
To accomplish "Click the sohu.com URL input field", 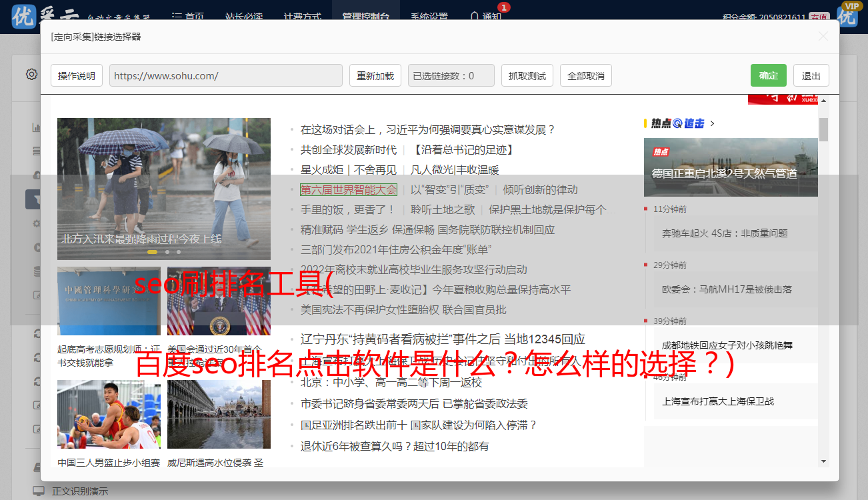I will pyautogui.click(x=225, y=76).
